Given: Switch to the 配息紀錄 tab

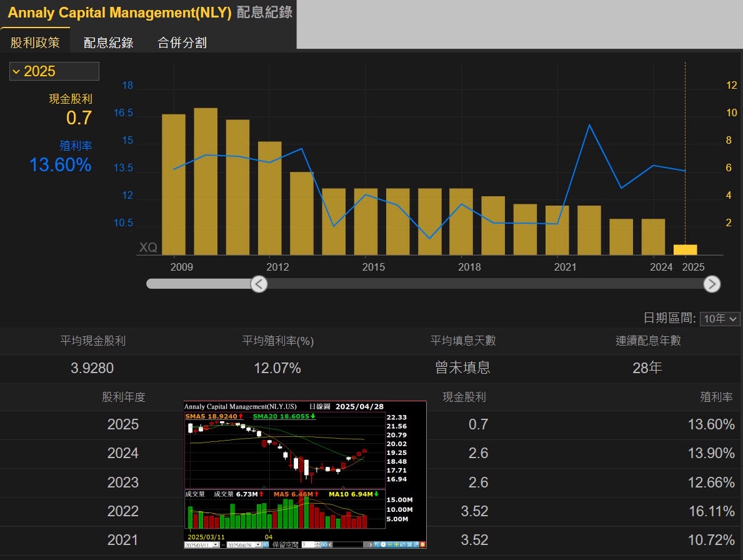Looking at the screenshot, I should [x=108, y=42].
